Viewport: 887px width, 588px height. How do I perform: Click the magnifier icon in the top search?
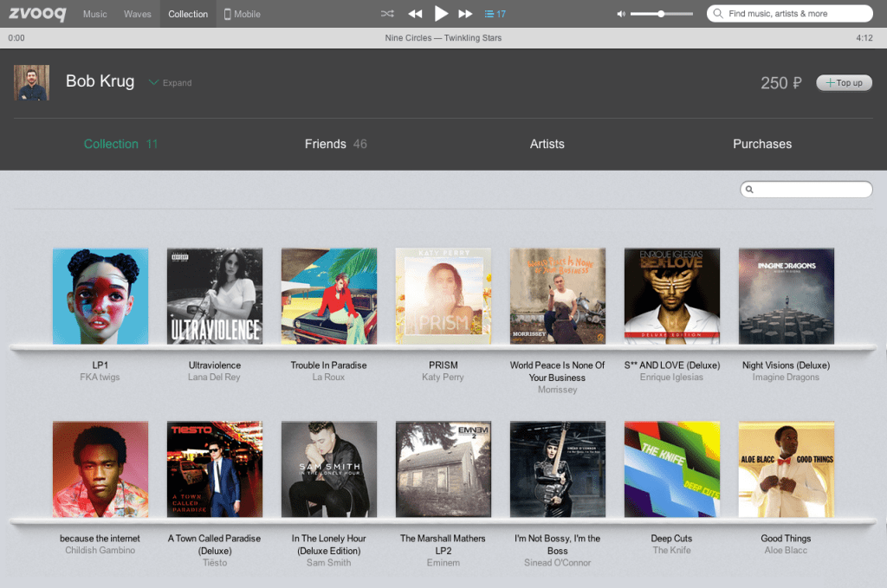click(718, 14)
